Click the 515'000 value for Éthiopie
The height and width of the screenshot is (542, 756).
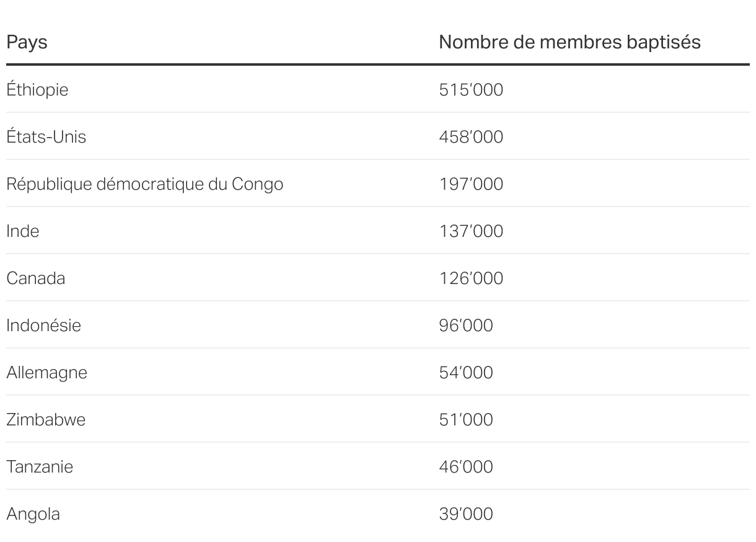point(471,90)
